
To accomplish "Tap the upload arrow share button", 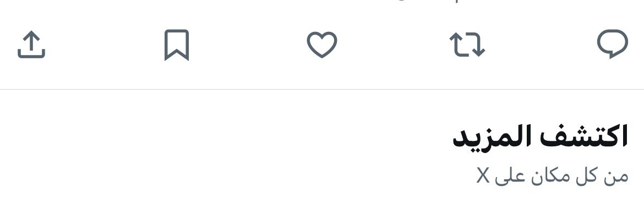I will [31, 45].
